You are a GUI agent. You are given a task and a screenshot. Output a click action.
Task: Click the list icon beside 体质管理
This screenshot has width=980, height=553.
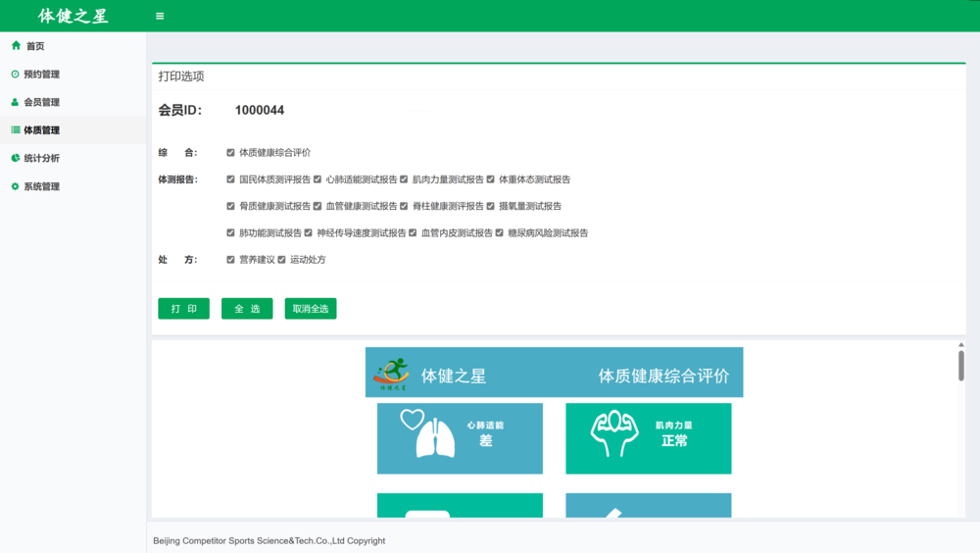tap(16, 130)
